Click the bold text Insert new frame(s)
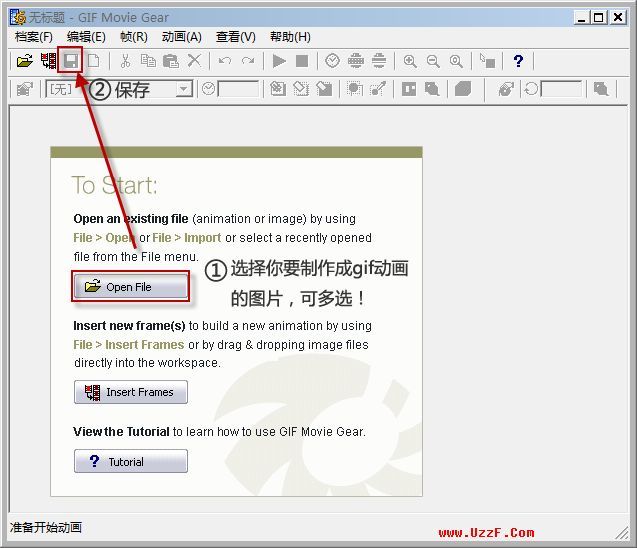This screenshot has width=637, height=548. 129,326
